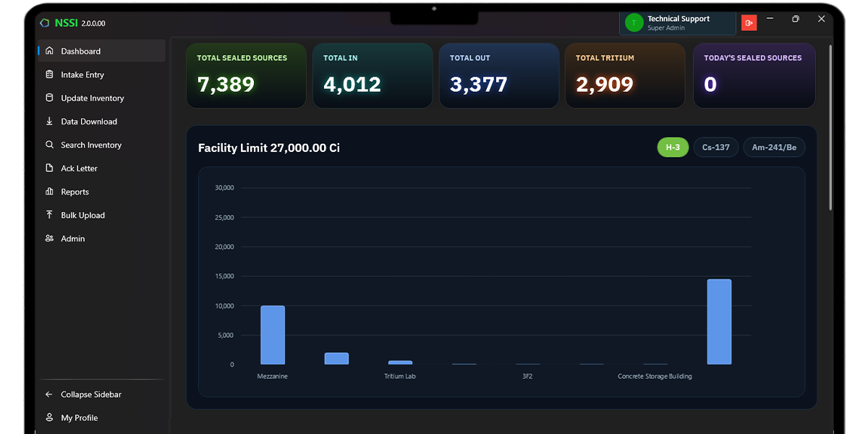This screenshot has height=434, width=868.
Task: Click the Admin users icon
Action: coord(49,238)
